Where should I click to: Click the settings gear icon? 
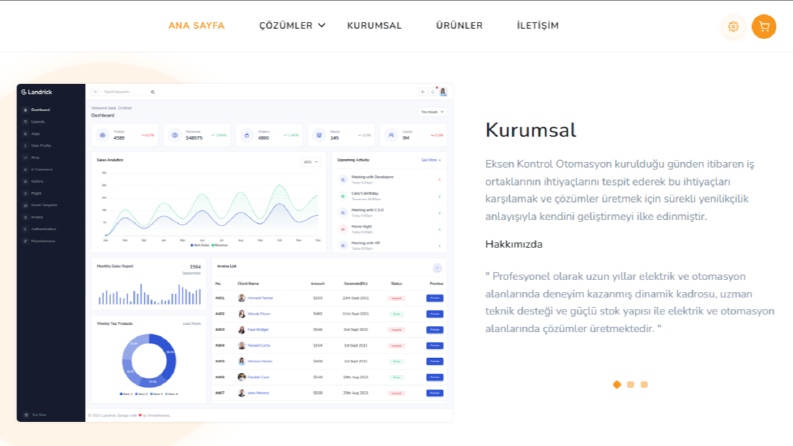tap(733, 27)
